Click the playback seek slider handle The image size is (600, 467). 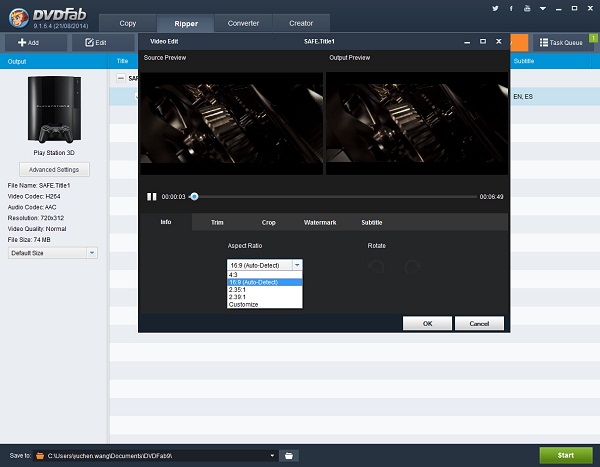[194, 197]
